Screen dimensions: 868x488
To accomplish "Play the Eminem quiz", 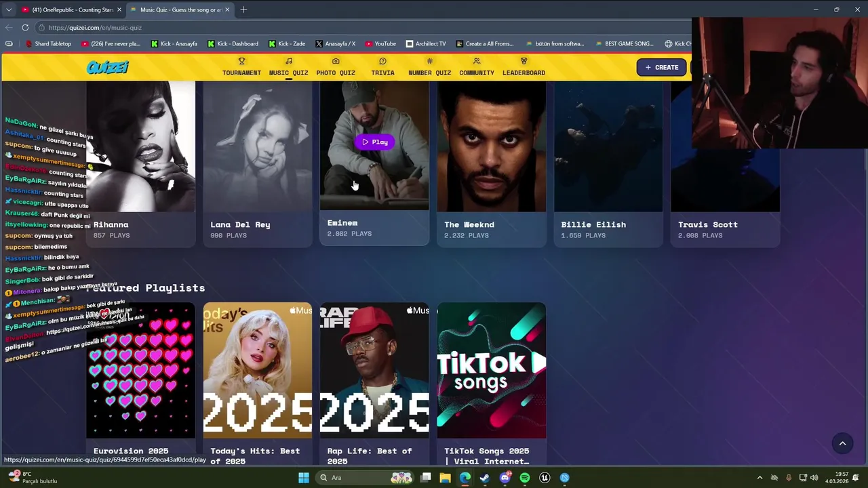I will pyautogui.click(x=374, y=142).
